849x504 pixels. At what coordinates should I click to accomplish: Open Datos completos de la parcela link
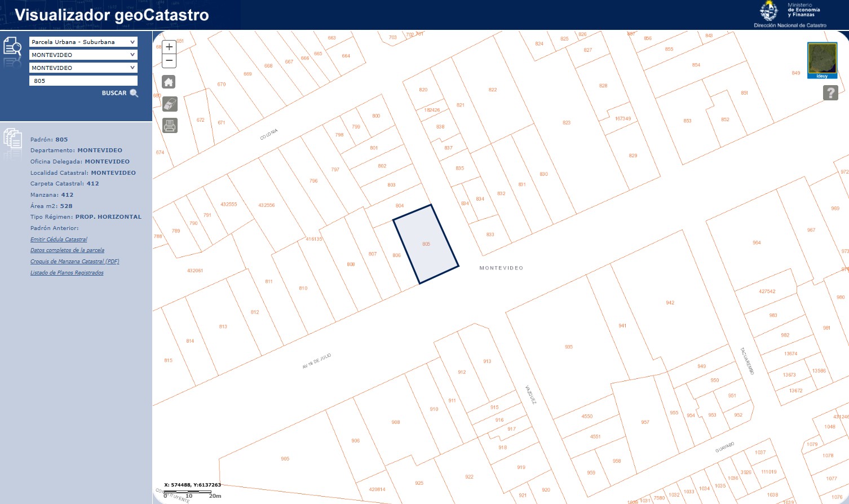click(67, 250)
